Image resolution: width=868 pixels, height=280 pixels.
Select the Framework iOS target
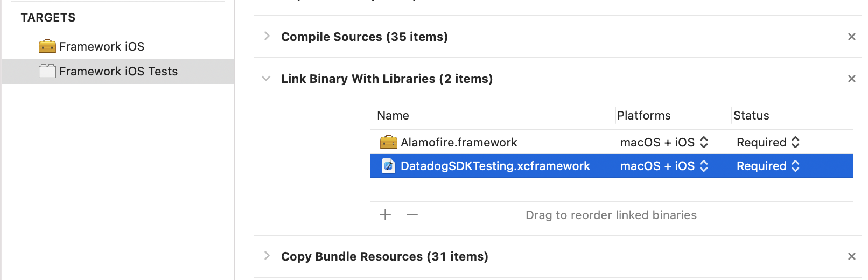102,46
